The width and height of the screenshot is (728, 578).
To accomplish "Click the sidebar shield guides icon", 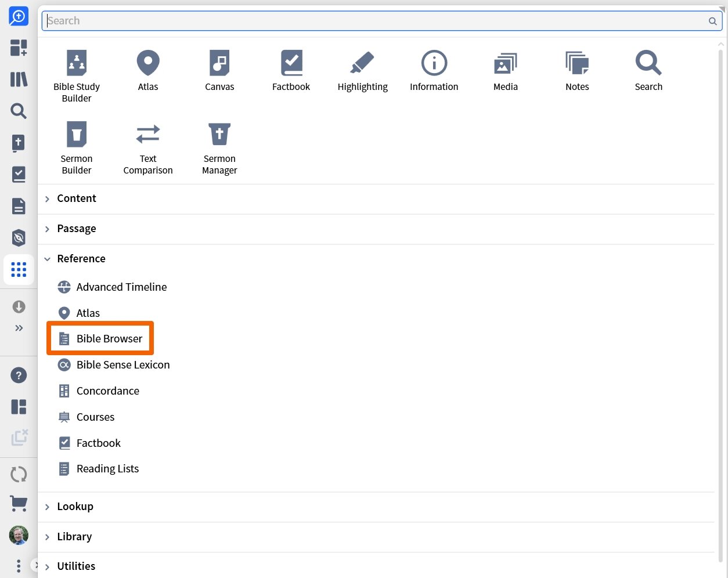I will point(19,237).
